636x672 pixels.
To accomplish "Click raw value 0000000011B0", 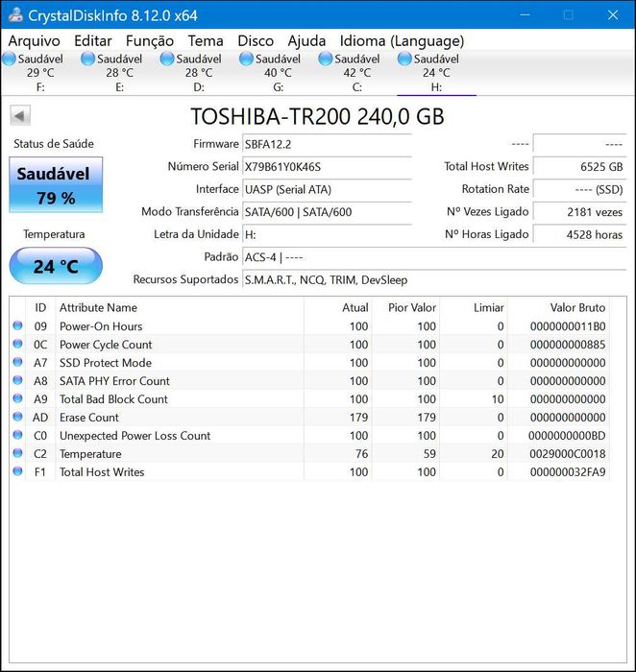I will pos(568,326).
